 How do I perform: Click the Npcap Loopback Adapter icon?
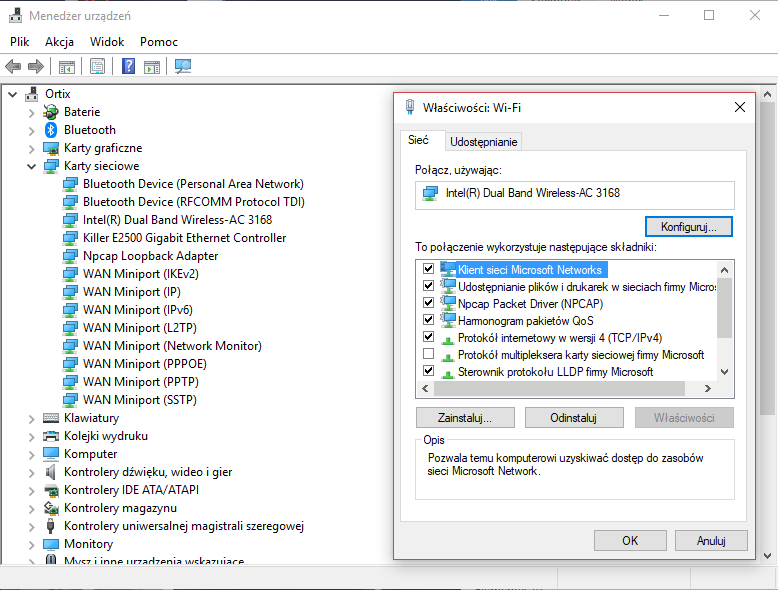tap(70, 256)
